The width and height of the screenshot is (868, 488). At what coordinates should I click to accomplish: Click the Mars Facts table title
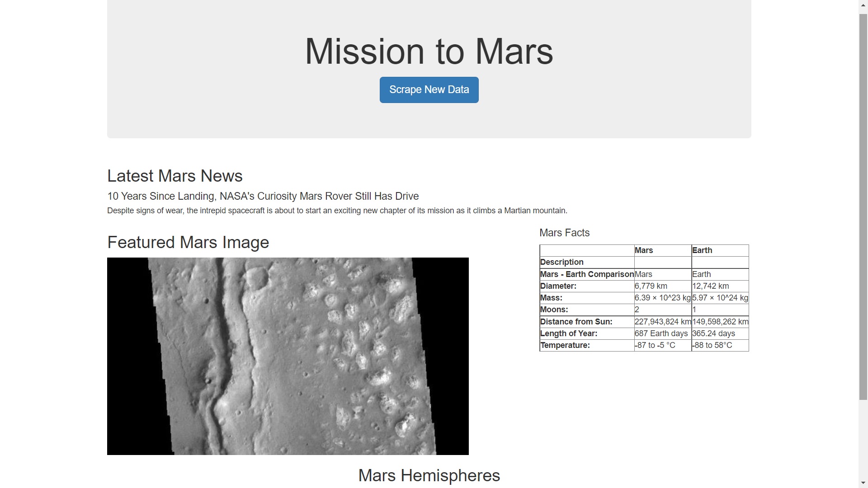[564, 233]
